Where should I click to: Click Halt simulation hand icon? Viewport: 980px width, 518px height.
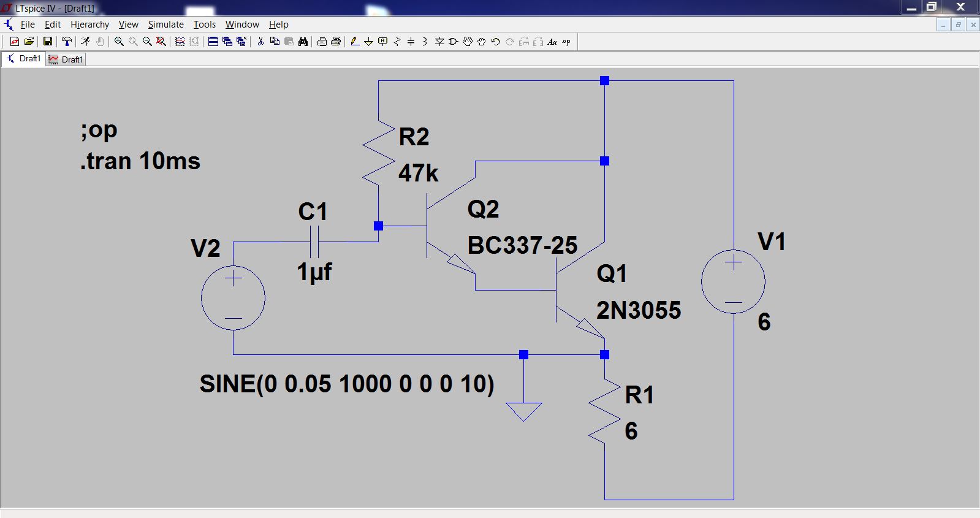pyautogui.click(x=100, y=42)
